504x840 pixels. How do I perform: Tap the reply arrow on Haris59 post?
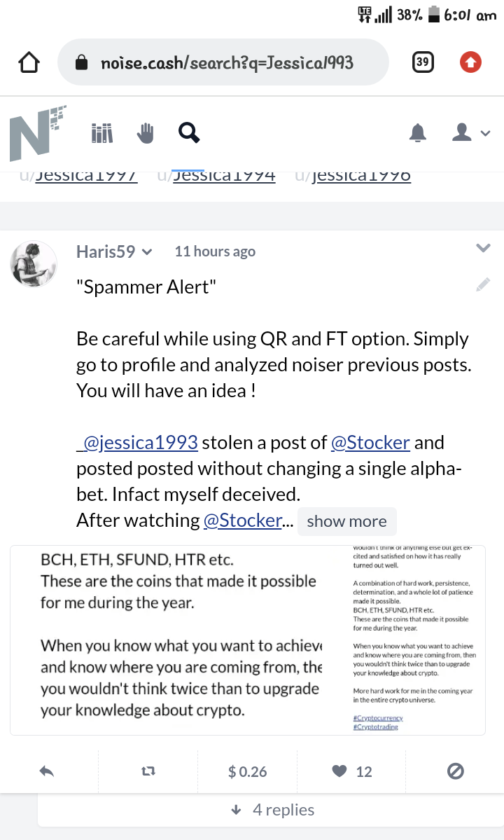(47, 771)
